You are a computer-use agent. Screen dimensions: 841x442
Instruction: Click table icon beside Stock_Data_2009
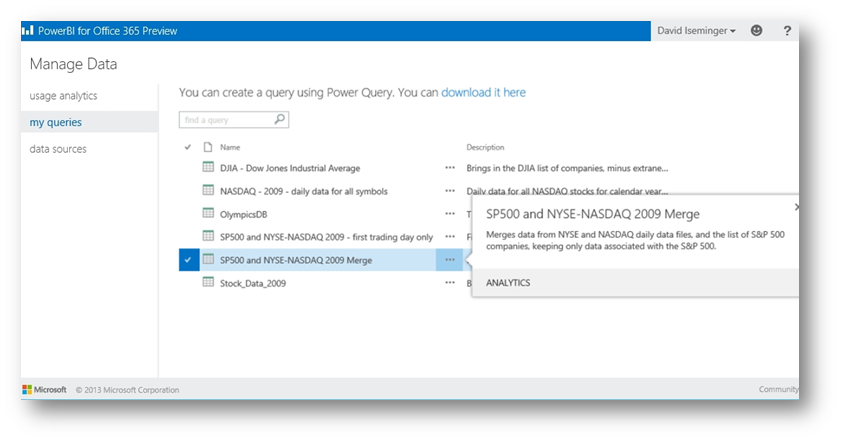coord(208,282)
